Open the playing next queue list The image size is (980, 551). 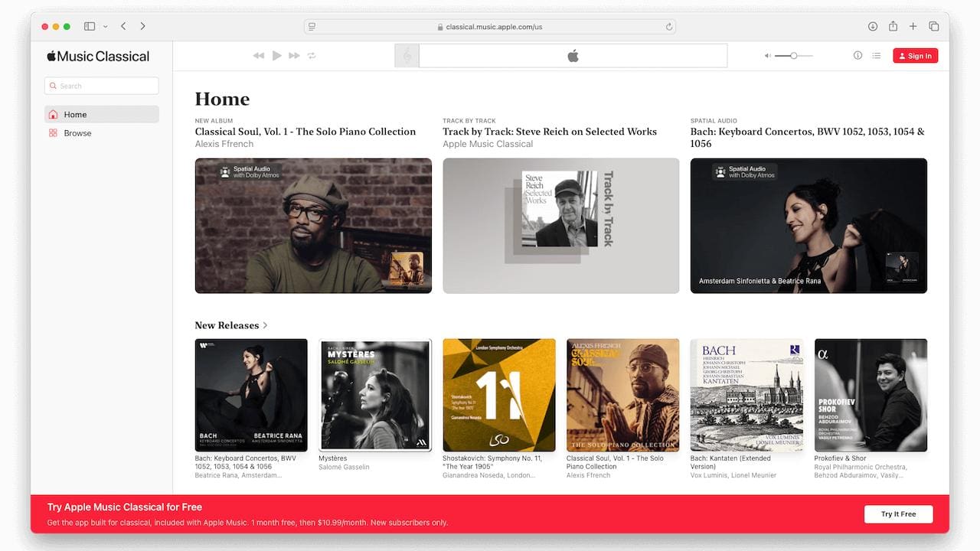877,56
